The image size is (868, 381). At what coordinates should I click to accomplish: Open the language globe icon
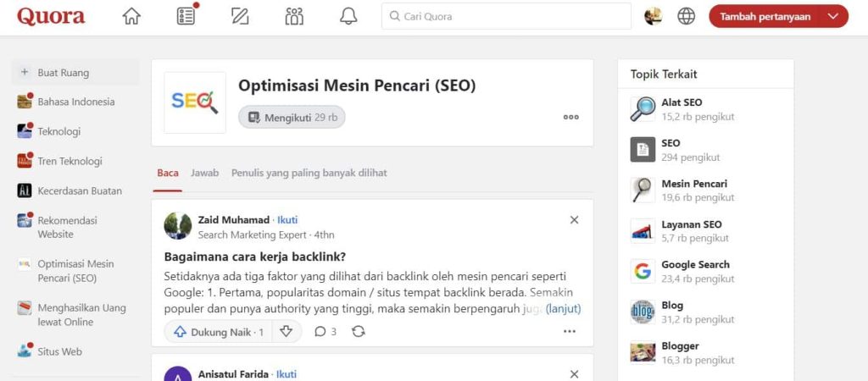pos(686,16)
